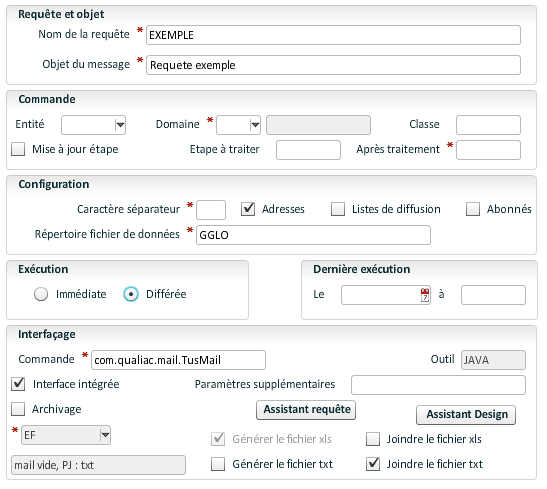Enable the Archivage checkbox
This screenshot has height=489, width=547.
tap(18, 409)
